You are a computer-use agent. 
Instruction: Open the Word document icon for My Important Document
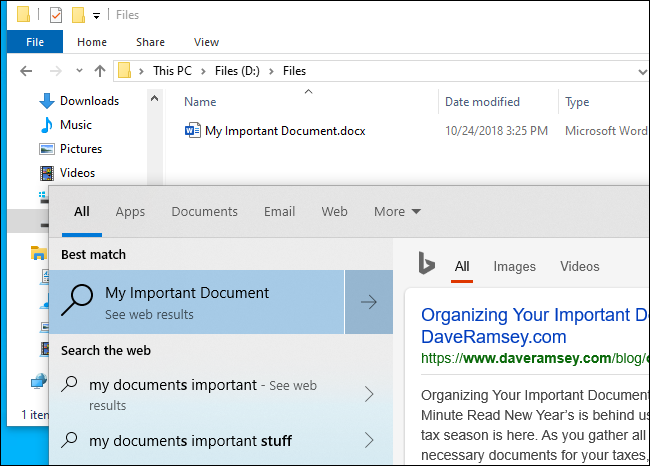pos(193,131)
